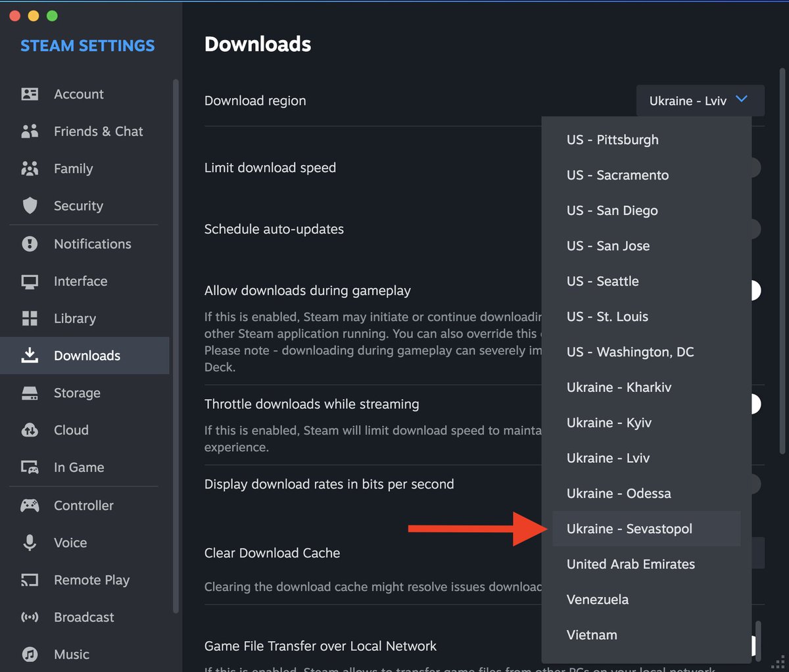The width and height of the screenshot is (789, 672).
Task: Select the Remote Play section
Action: click(x=85, y=580)
